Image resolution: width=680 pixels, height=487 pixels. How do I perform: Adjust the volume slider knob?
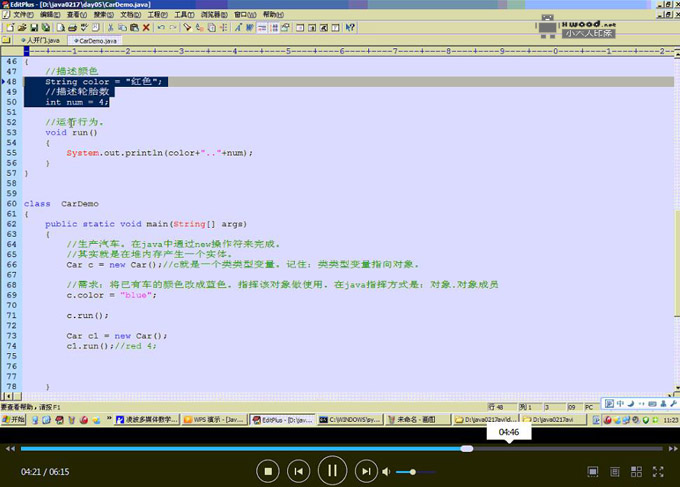tap(413, 472)
